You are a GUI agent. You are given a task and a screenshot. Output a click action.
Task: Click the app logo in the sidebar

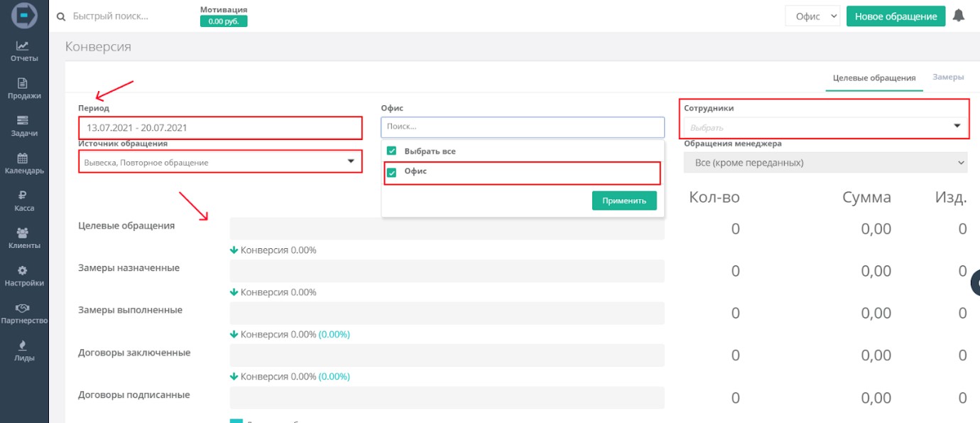[x=24, y=16]
